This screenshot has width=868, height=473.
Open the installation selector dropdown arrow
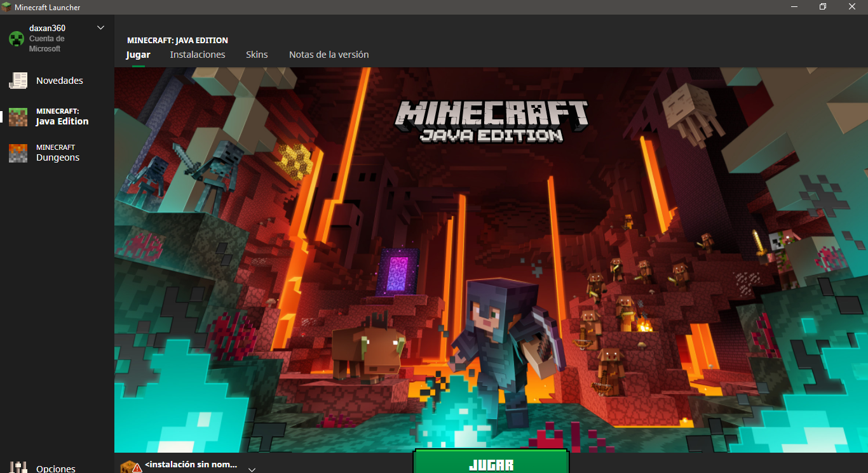pos(252,470)
